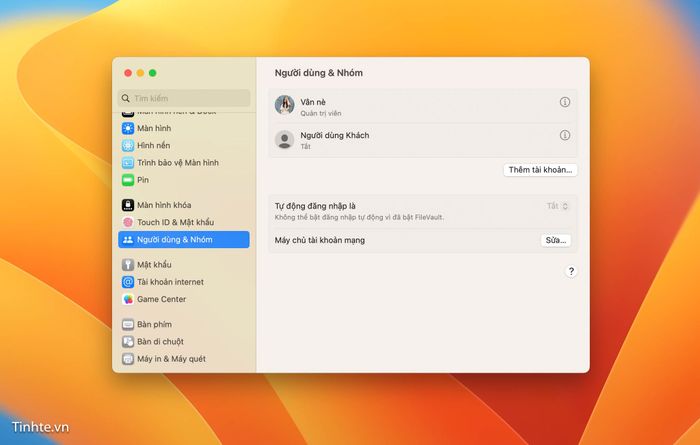Click Vân nè profile picture
Image resolution: width=700 pixels, height=445 pixels.
284,105
